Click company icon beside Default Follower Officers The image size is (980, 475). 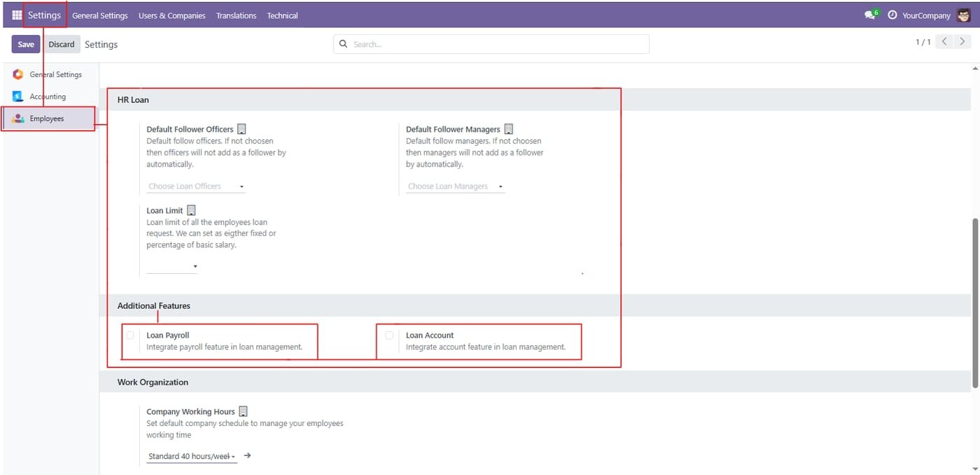(241, 129)
